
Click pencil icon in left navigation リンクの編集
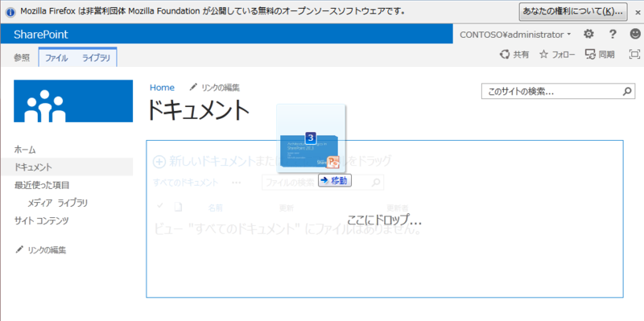click(19, 249)
